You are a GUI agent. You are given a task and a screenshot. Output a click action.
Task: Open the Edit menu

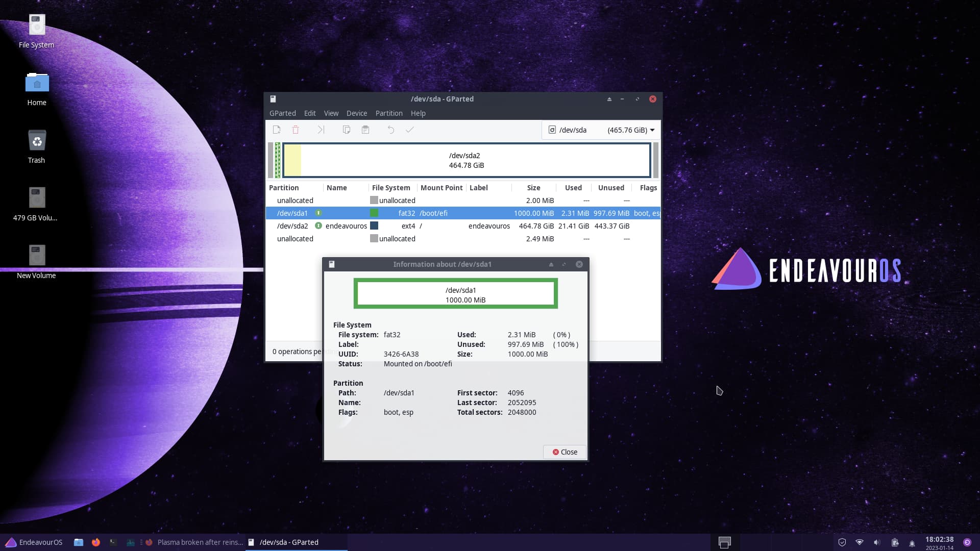(310, 113)
